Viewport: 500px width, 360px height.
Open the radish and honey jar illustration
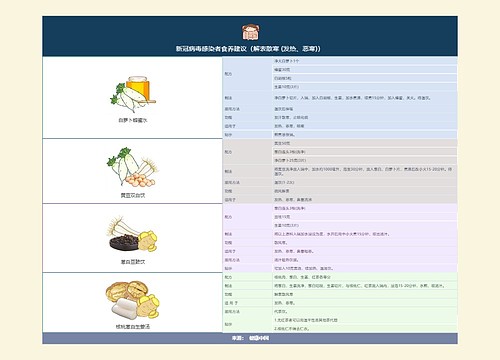coord(133,94)
